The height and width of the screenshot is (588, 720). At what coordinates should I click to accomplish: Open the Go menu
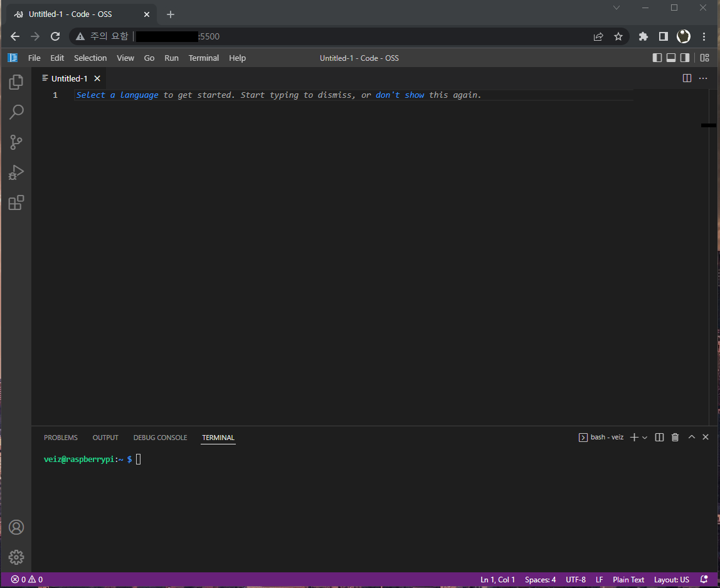(x=149, y=58)
